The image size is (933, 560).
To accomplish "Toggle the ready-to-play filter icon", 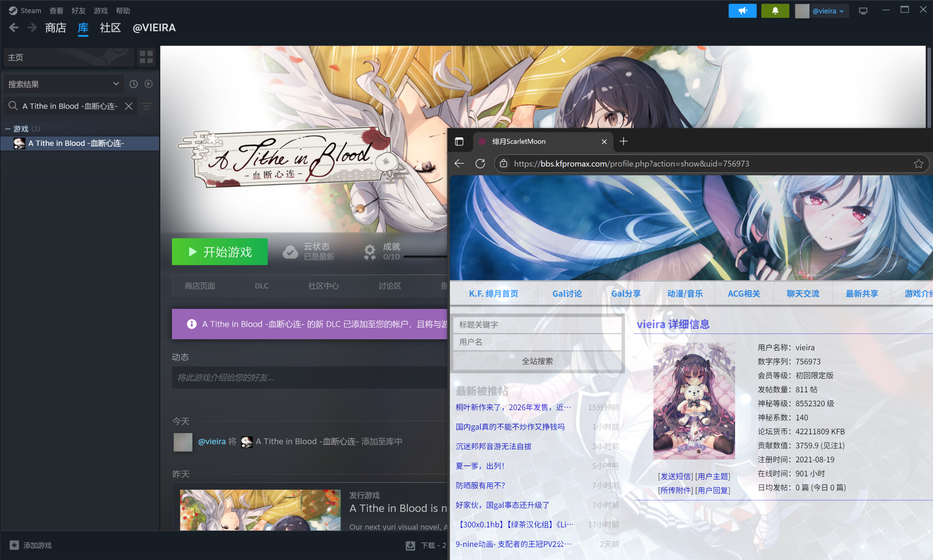I will click(x=149, y=84).
